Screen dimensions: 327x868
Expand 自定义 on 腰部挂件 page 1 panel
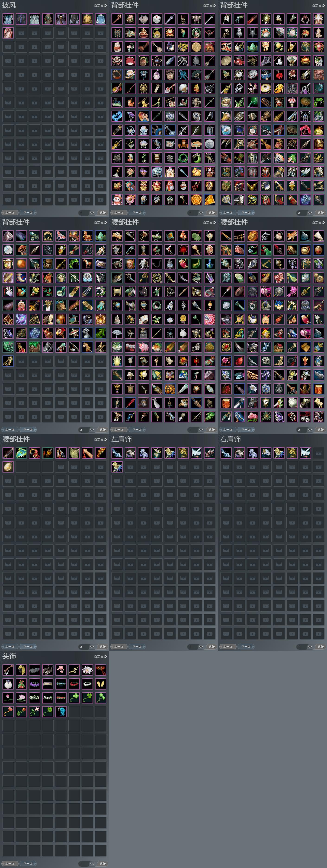209,222
